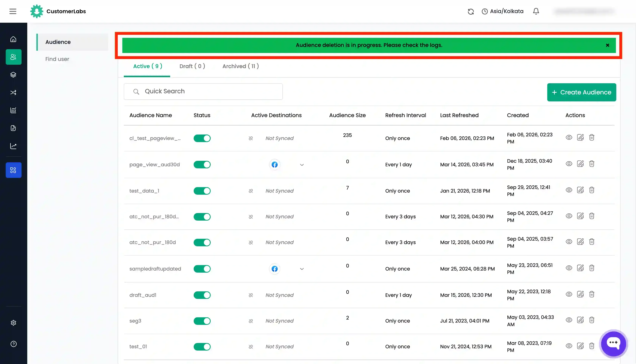Switch to the Archived (11) tab

coord(241,66)
